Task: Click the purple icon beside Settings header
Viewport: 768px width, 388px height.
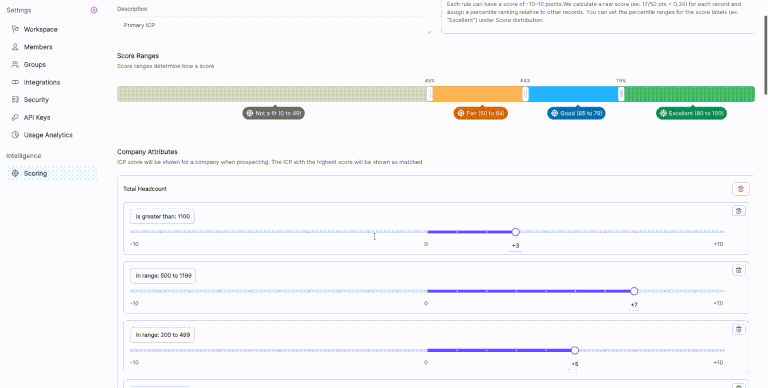Action: tap(94, 10)
